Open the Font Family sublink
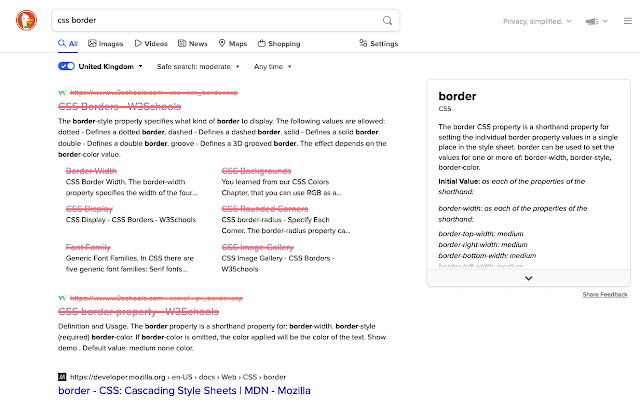Viewport: 640px width, 400px height. pos(88,247)
